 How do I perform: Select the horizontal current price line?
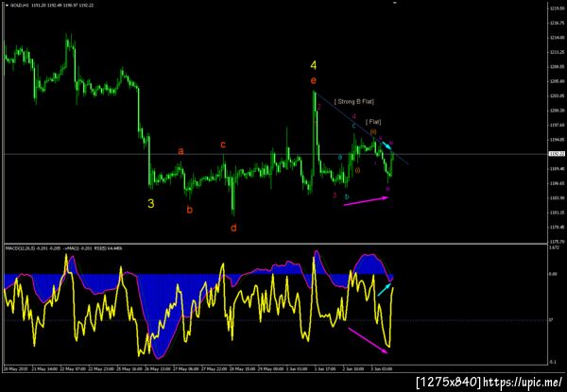276,154
